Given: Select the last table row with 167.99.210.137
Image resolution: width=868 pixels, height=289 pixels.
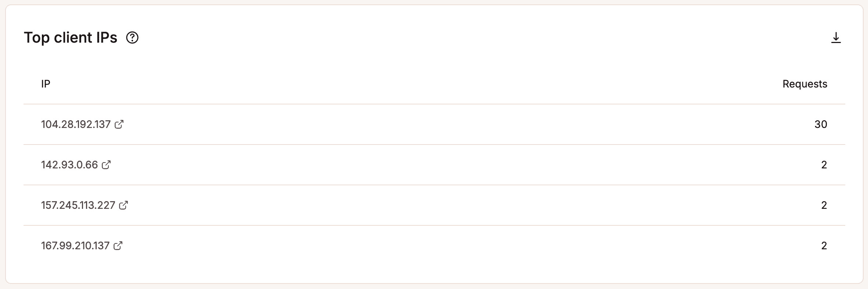Looking at the screenshot, I should (434, 246).
